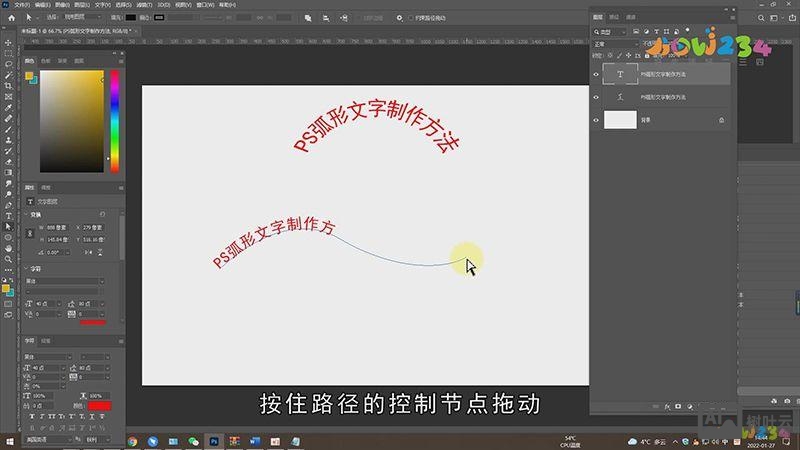Image resolution: width=800 pixels, height=450 pixels.
Task: Select the Lasso tool
Action: coord(8,64)
